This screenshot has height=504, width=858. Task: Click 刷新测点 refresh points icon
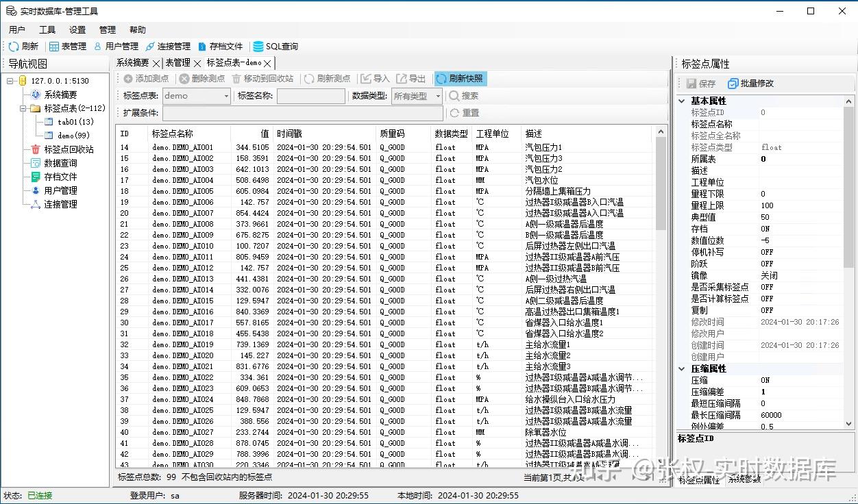pyautogui.click(x=310, y=79)
